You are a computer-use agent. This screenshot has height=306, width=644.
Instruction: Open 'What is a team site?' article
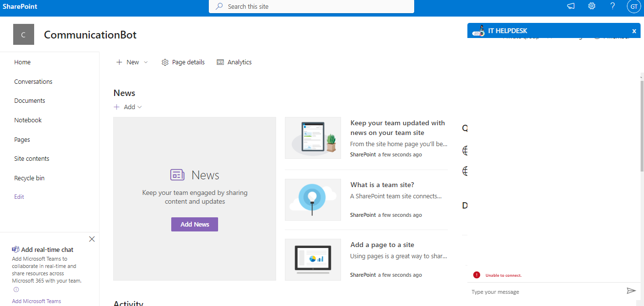382,185
